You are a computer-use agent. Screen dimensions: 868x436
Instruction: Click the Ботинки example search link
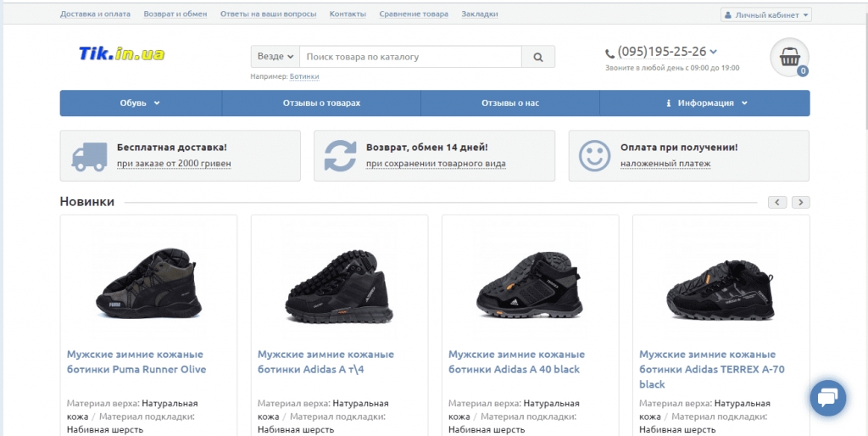[x=304, y=76]
